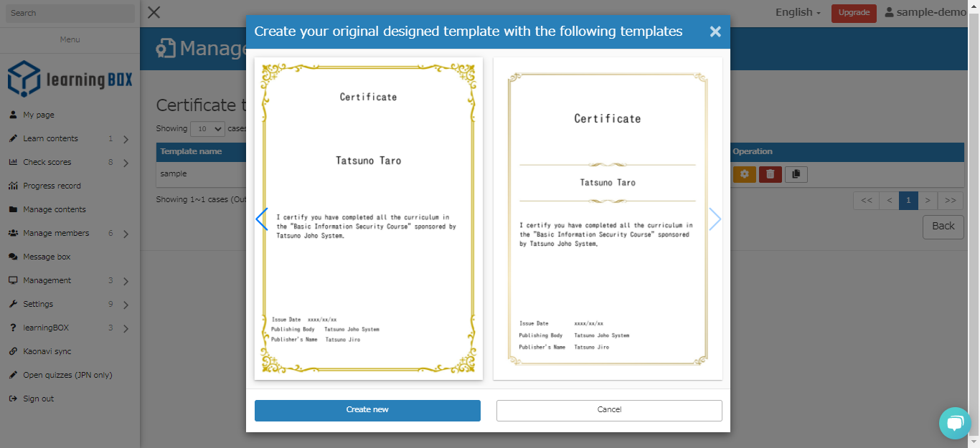This screenshot has height=448, width=980.
Task: Click the large X icon beside sidebar
Action: (x=154, y=12)
